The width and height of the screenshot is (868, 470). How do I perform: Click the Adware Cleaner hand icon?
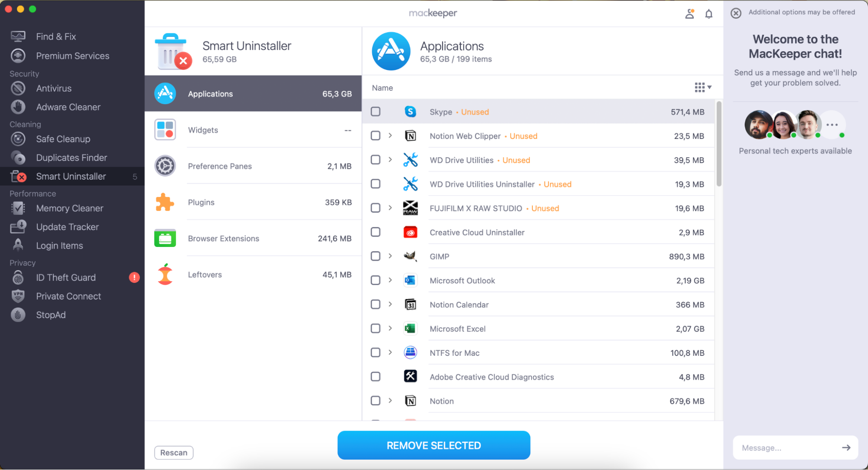click(x=18, y=107)
